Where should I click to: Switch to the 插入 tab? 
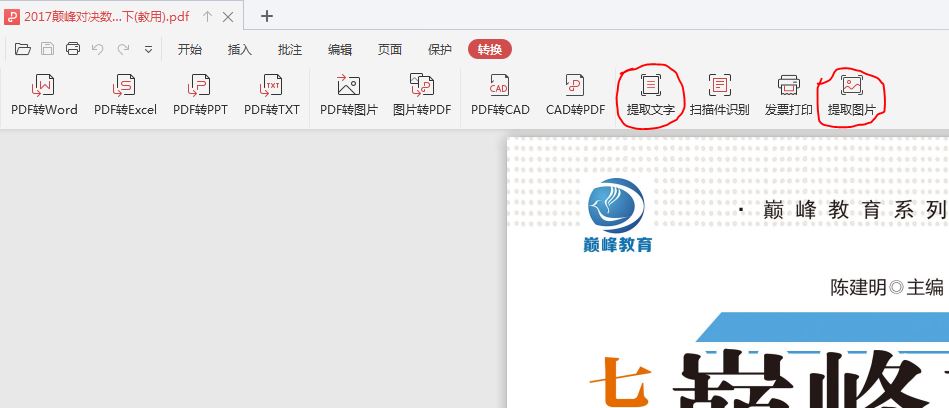[x=240, y=50]
